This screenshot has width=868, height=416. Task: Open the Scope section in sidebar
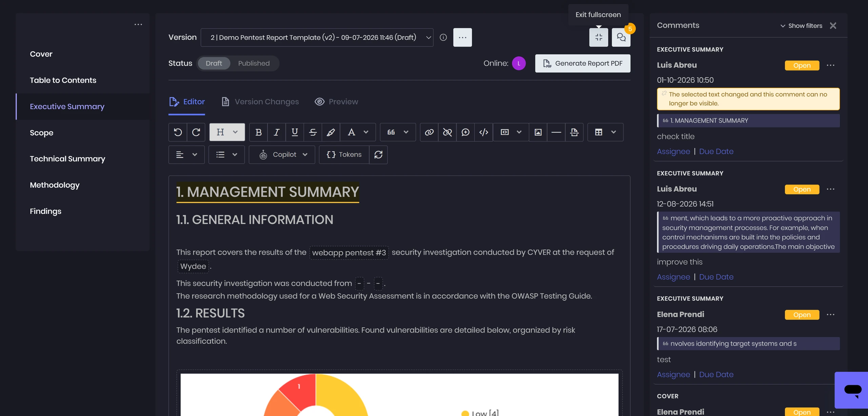[83, 133]
